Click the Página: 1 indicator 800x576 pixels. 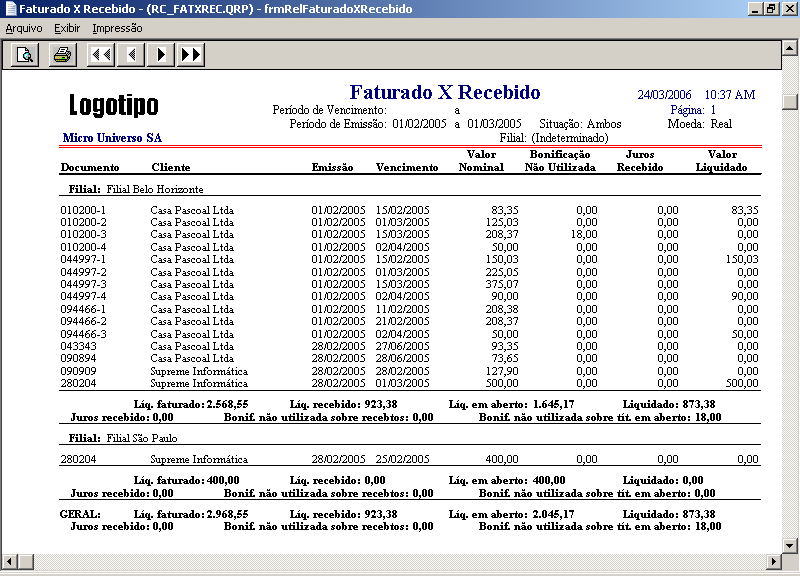click(693, 110)
